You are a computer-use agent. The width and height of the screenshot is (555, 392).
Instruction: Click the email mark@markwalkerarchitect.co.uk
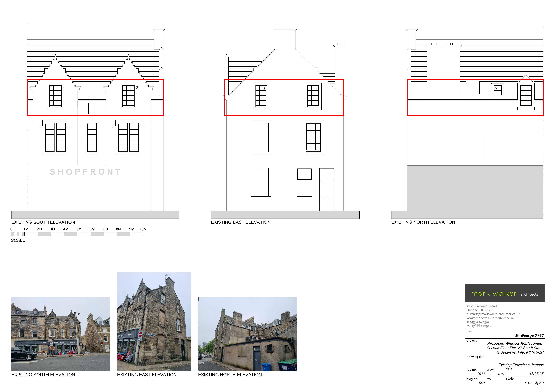493,314
